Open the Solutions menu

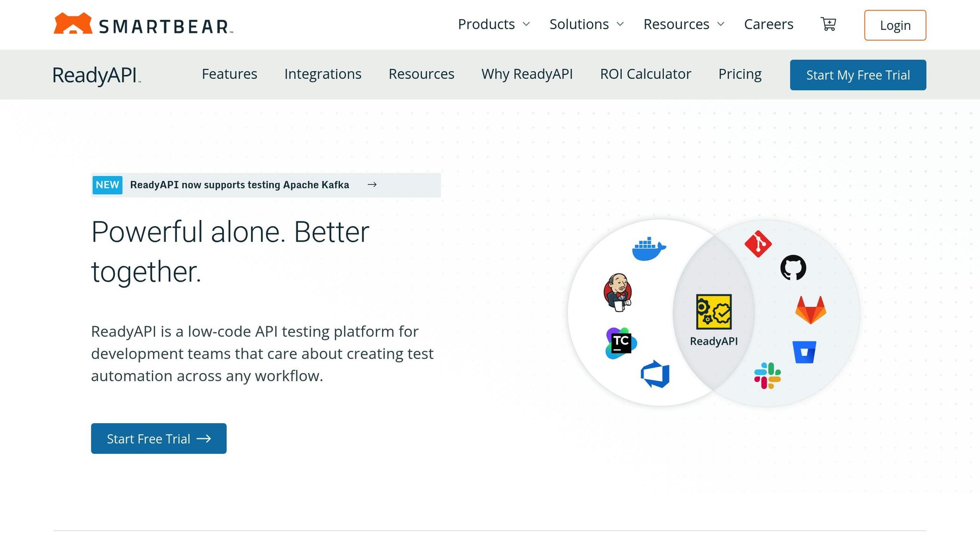coord(579,24)
